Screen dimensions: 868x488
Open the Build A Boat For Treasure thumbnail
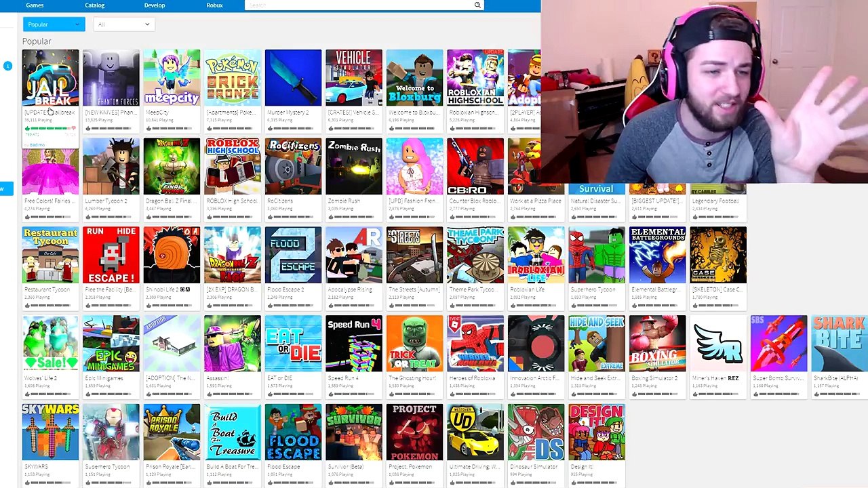click(x=233, y=432)
